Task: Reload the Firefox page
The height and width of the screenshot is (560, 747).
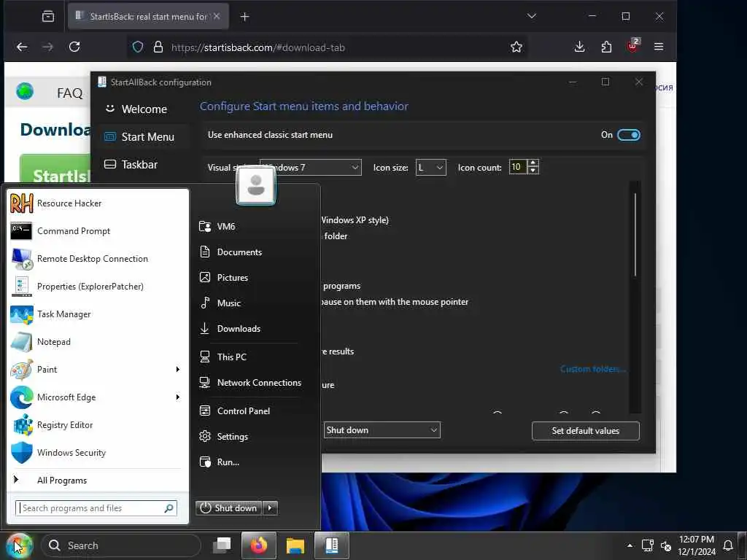Action: click(74, 47)
